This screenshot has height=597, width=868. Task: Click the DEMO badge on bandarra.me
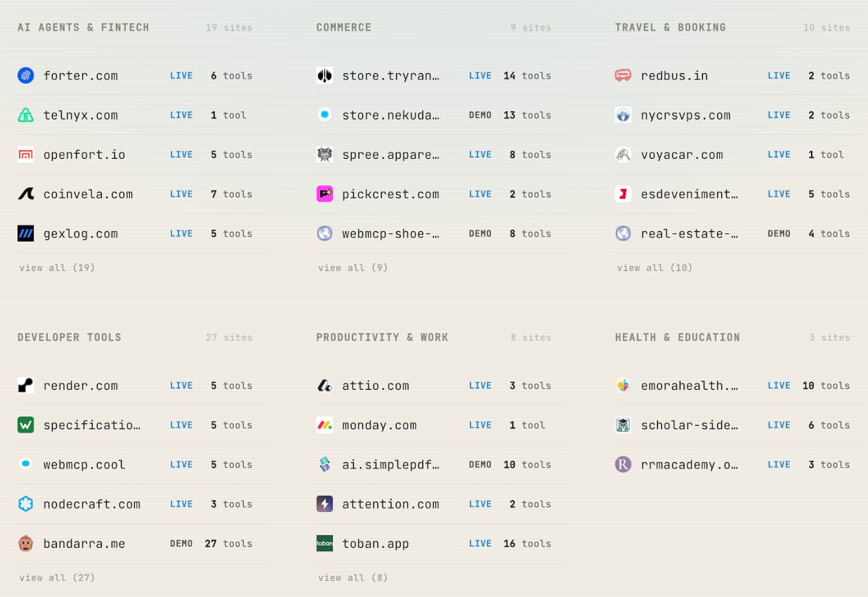click(181, 544)
